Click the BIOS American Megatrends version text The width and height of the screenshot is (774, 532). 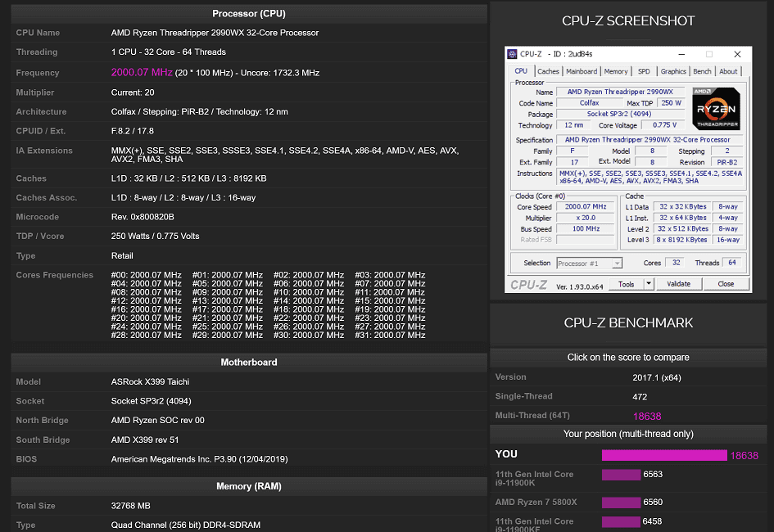199,459
